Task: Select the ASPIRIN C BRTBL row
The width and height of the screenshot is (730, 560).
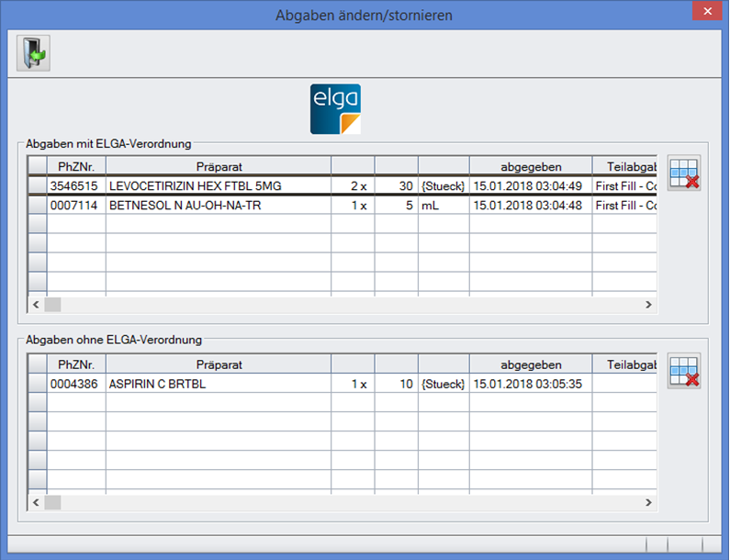Action: [218, 384]
